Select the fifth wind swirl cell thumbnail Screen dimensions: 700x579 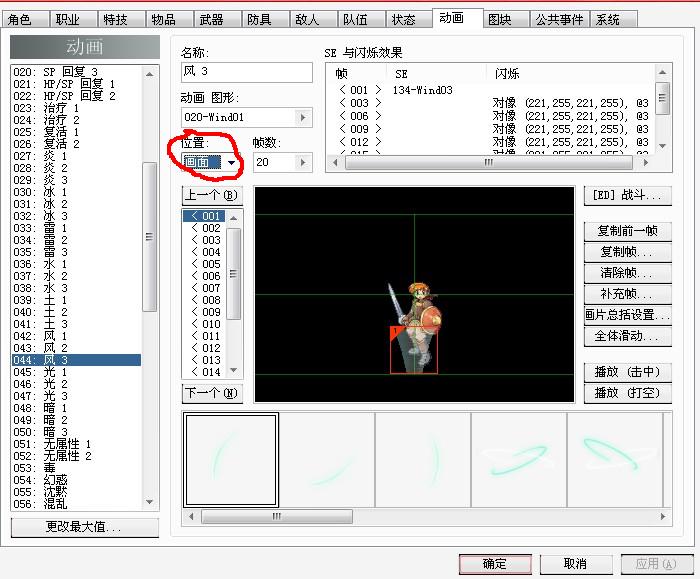click(615, 460)
